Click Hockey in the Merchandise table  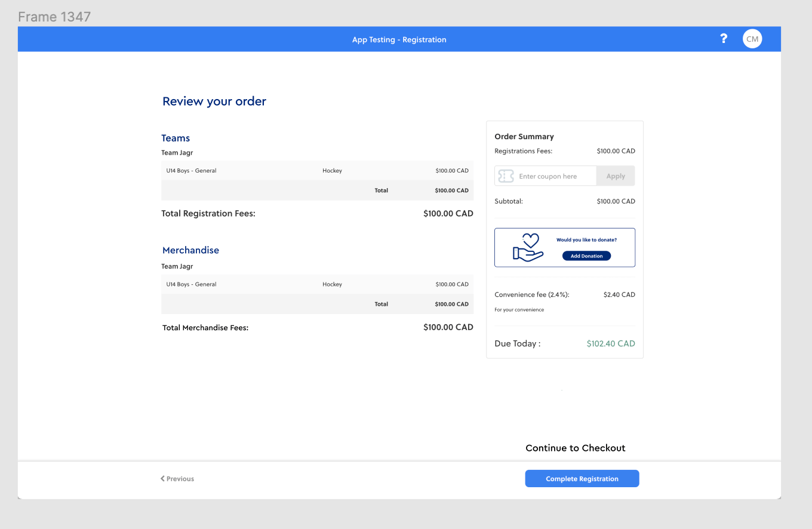(x=332, y=284)
